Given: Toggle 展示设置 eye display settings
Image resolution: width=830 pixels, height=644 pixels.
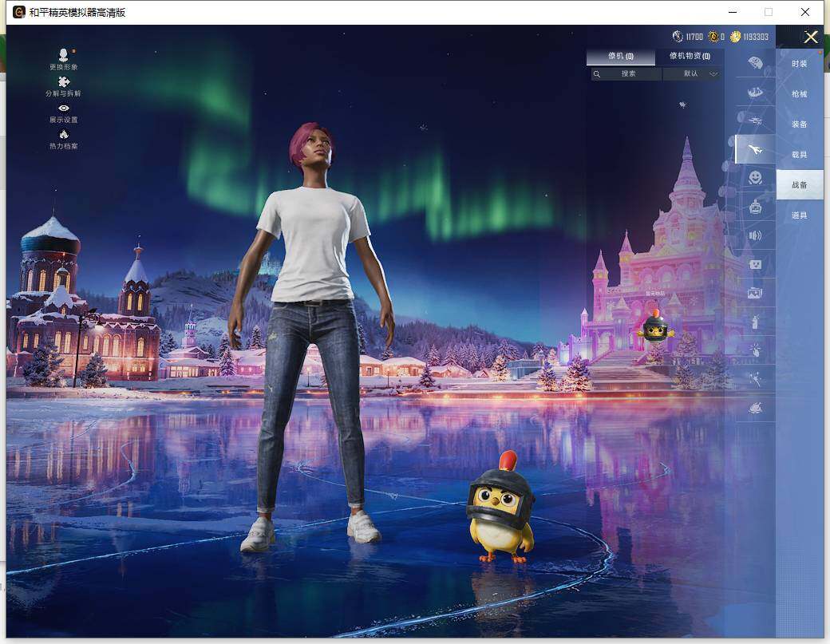Looking at the screenshot, I should (x=64, y=114).
